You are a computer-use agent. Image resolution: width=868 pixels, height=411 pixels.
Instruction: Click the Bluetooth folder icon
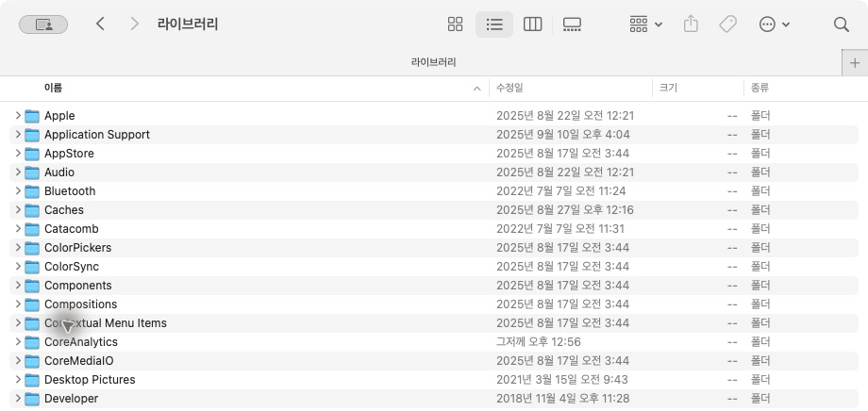(x=32, y=191)
